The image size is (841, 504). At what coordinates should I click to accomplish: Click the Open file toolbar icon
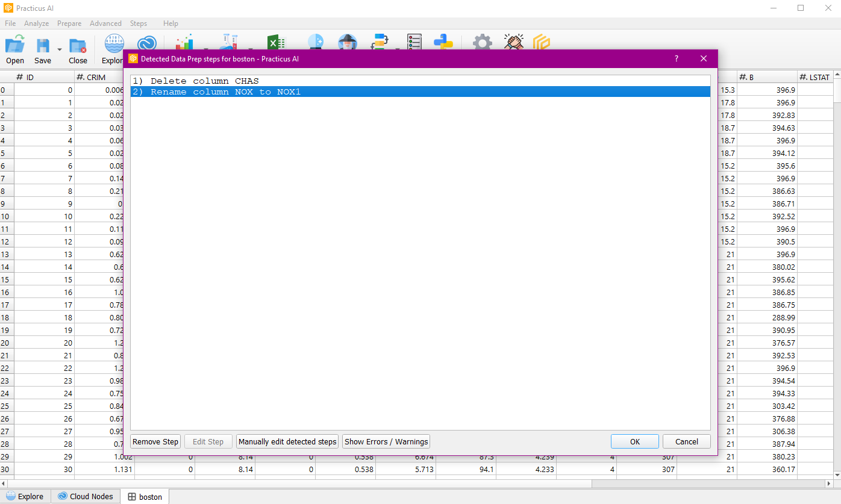[x=15, y=46]
